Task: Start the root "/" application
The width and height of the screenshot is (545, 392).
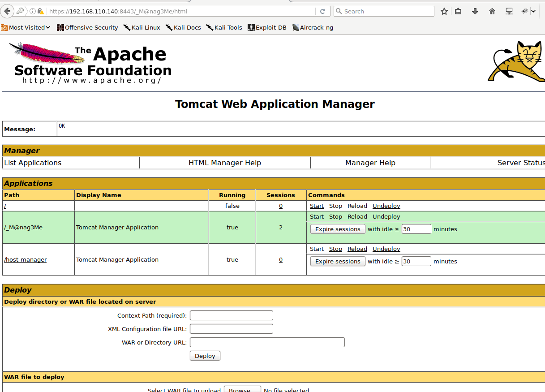Action: [317, 206]
